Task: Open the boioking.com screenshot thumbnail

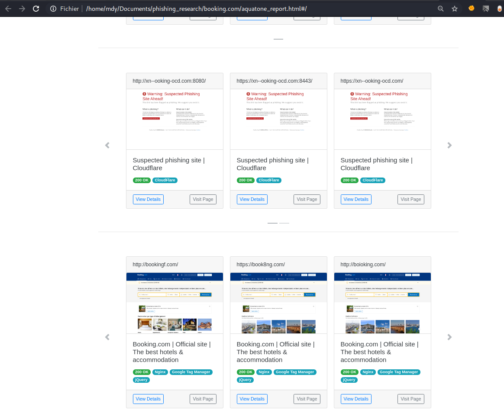Action: point(382,303)
